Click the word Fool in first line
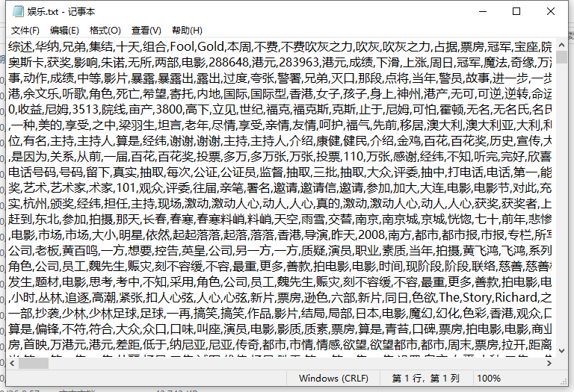The width and height of the screenshot is (574, 392). pos(182,47)
